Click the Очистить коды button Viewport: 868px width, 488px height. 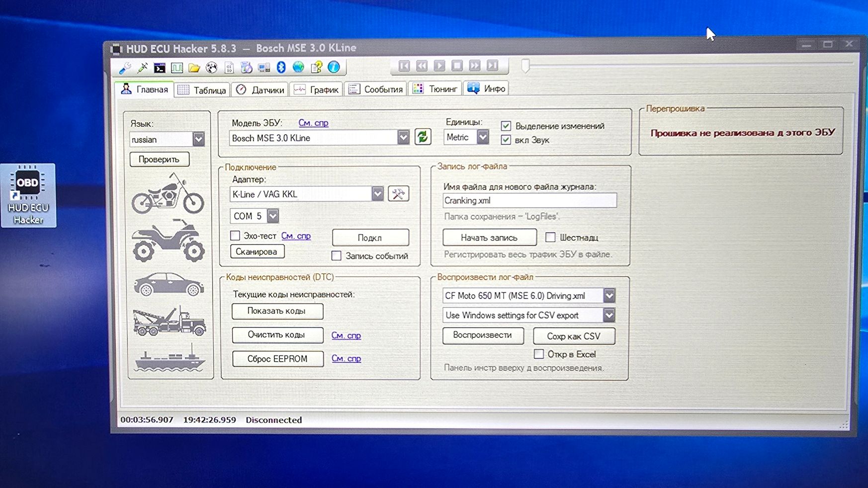pos(277,335)
